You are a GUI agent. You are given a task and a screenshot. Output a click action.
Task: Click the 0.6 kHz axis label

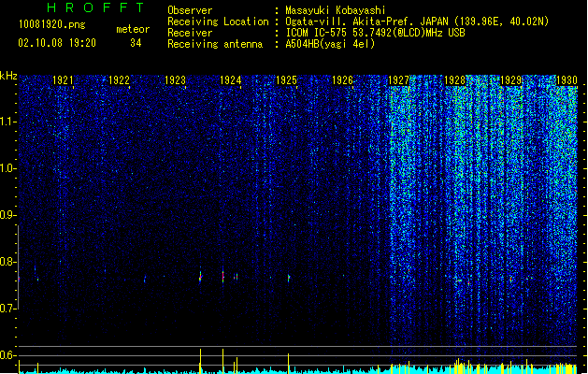coord(7,355)
